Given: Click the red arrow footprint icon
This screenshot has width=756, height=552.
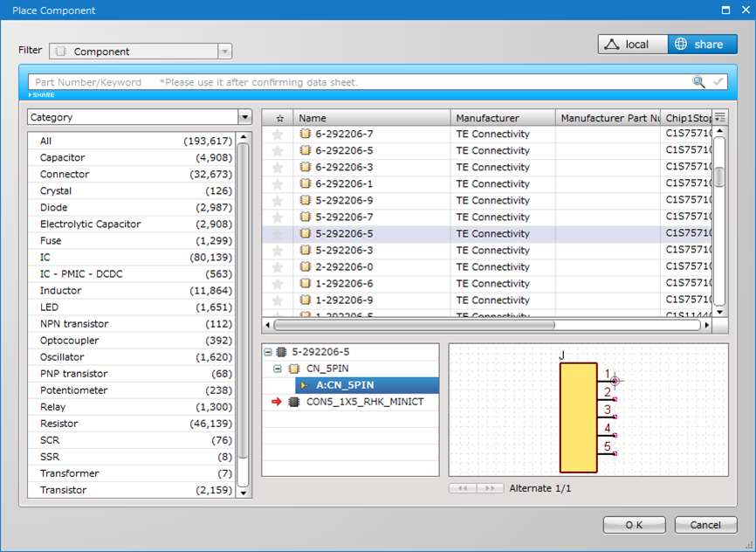Looking at the screenshot, I should pos(277,402).
